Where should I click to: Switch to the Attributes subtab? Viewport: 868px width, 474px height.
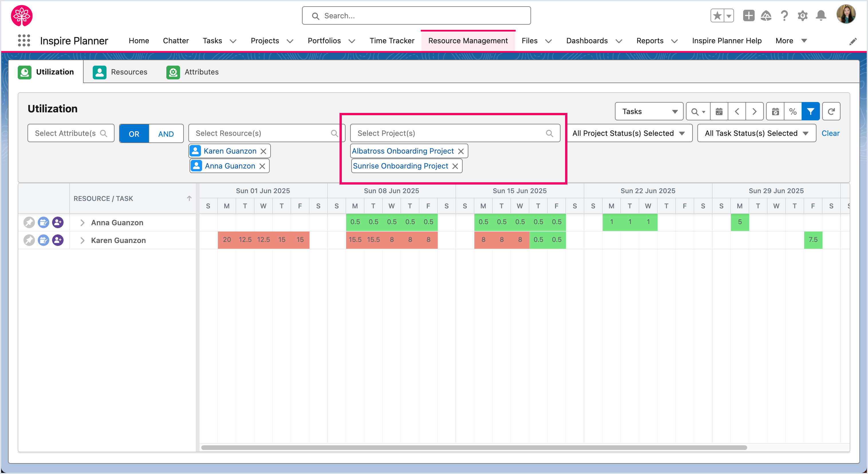click(x=193, y=72)
